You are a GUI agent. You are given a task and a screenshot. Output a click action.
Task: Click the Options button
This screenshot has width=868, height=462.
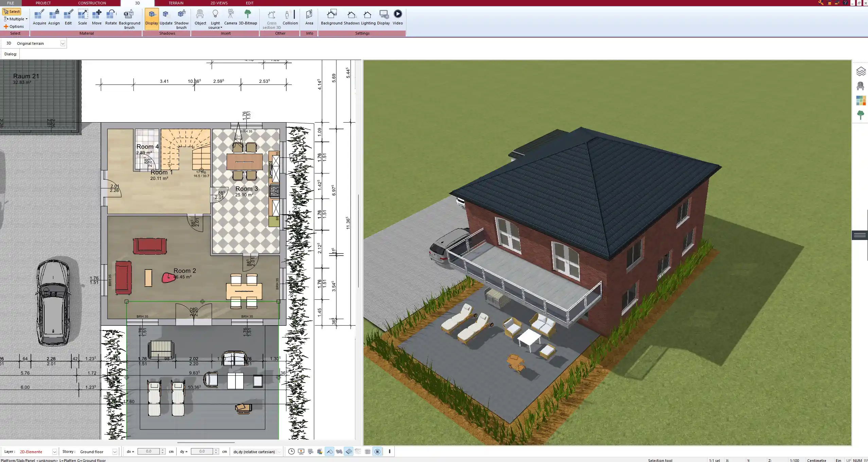(14, 26)
